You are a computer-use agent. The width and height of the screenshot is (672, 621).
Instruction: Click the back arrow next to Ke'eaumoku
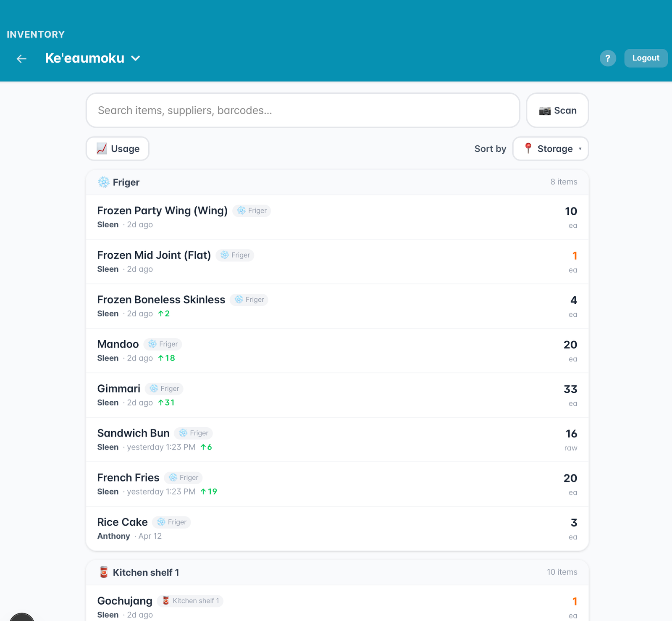point(21,58)
